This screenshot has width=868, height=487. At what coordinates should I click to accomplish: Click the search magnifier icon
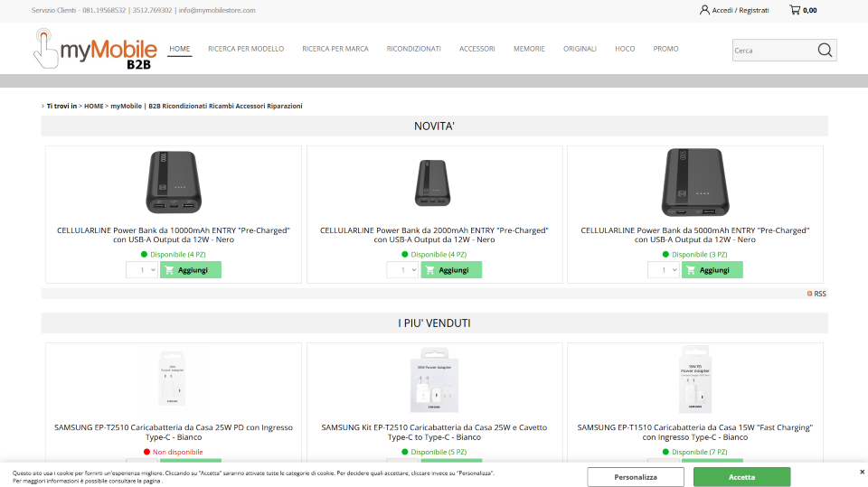pyautogui.click(x=825, y=50)
